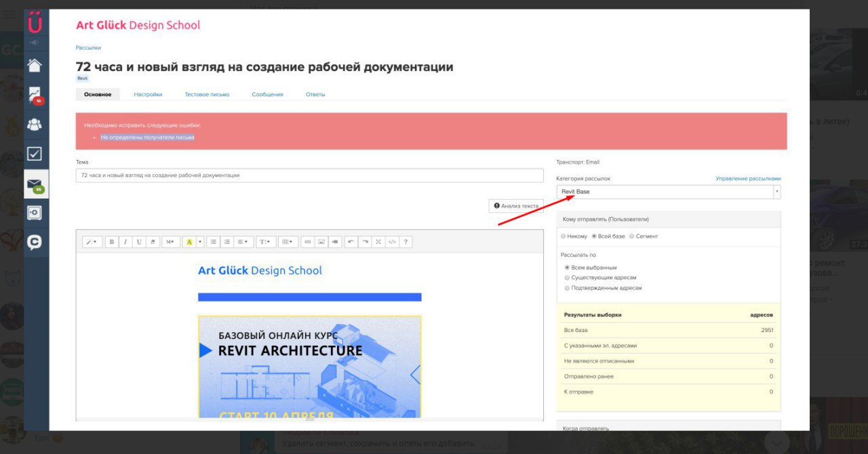Click the Не являются отписанными result row
The image size is (868, 454).
click(669, 361)
